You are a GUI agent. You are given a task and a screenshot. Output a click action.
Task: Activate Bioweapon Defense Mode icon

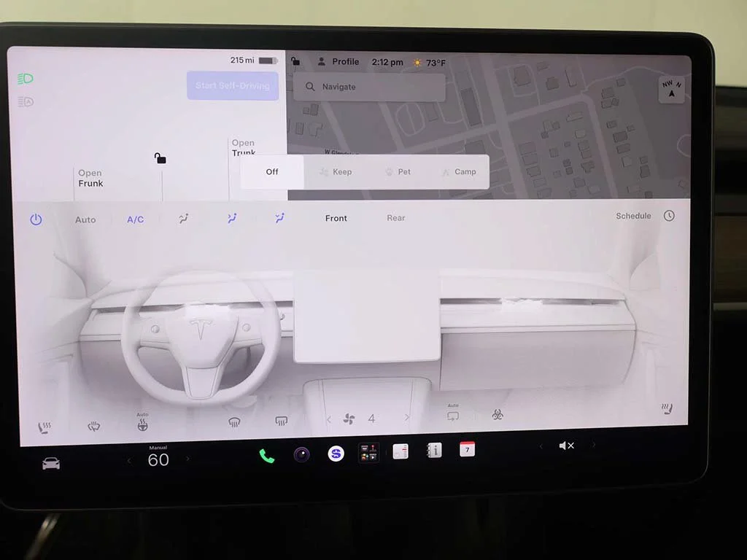click(498, 415)
